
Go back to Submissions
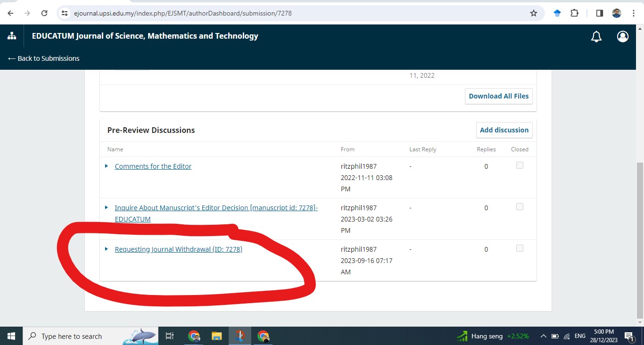pos(44,58)
